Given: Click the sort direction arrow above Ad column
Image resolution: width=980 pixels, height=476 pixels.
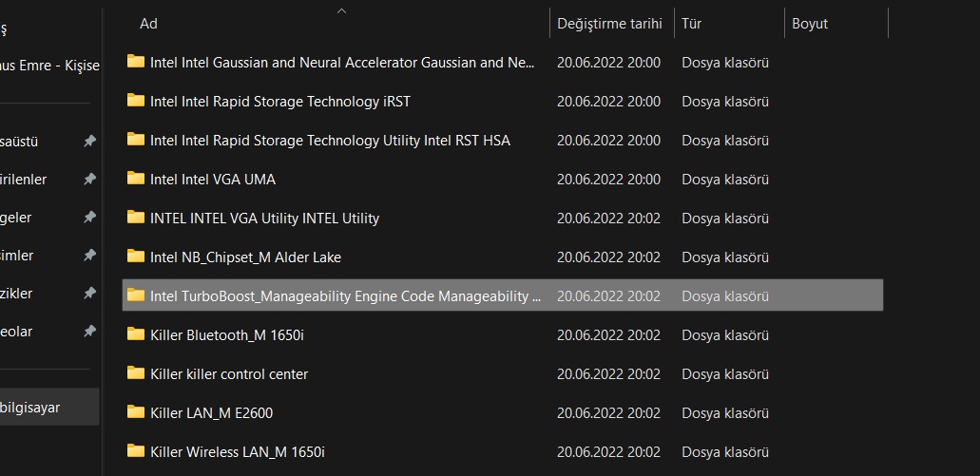Looking at the screenshot, I should [342, 10].
